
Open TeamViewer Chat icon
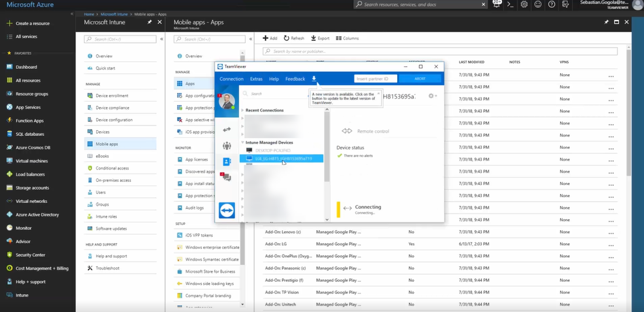coord(226,177)
